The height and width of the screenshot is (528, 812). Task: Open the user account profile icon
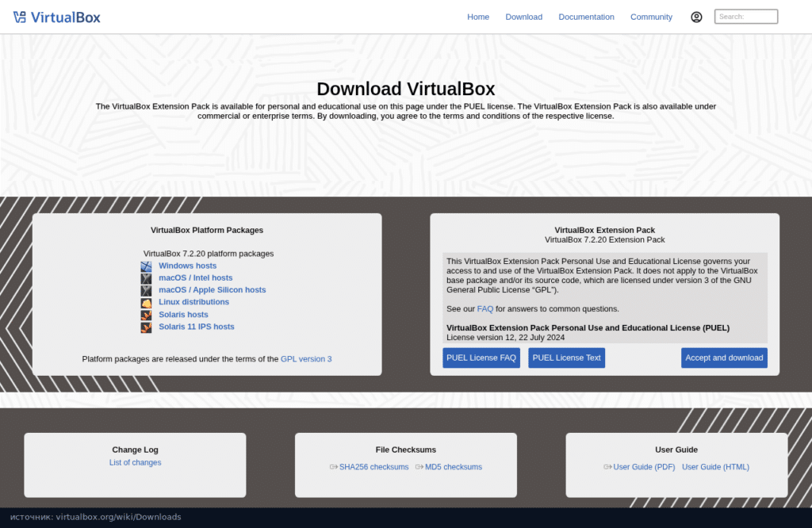point(696,17)
